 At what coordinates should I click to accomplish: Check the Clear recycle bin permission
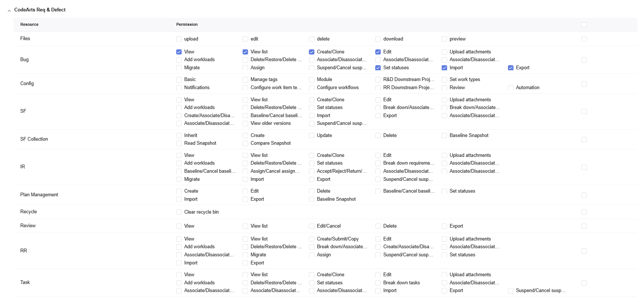[179, 212]
